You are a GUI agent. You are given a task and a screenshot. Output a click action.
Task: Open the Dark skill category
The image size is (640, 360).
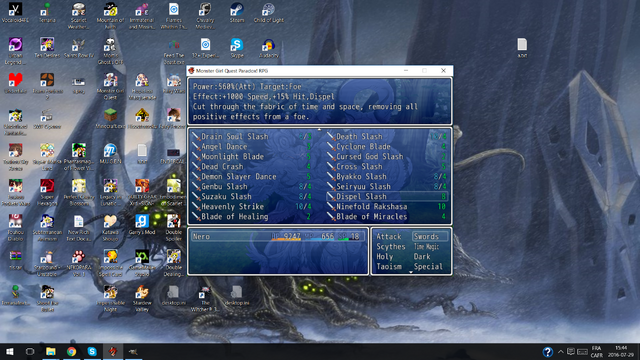point(422,256)
